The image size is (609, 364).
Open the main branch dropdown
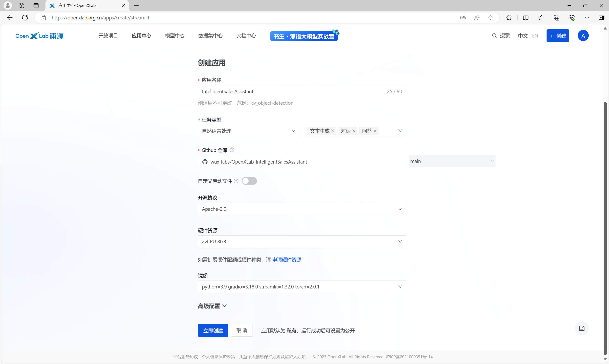452,161
